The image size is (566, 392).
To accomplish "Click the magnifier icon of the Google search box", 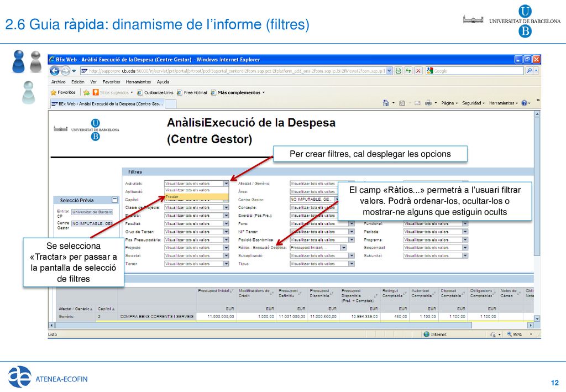I will (529, 71).
